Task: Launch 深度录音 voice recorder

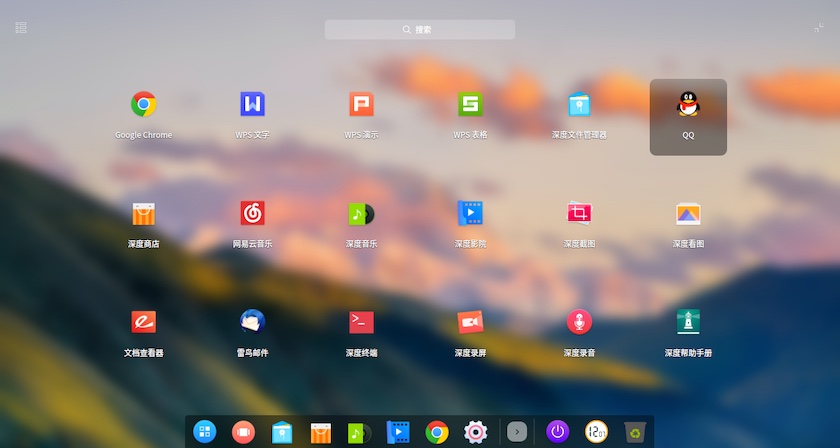Action: click(579, 322)
